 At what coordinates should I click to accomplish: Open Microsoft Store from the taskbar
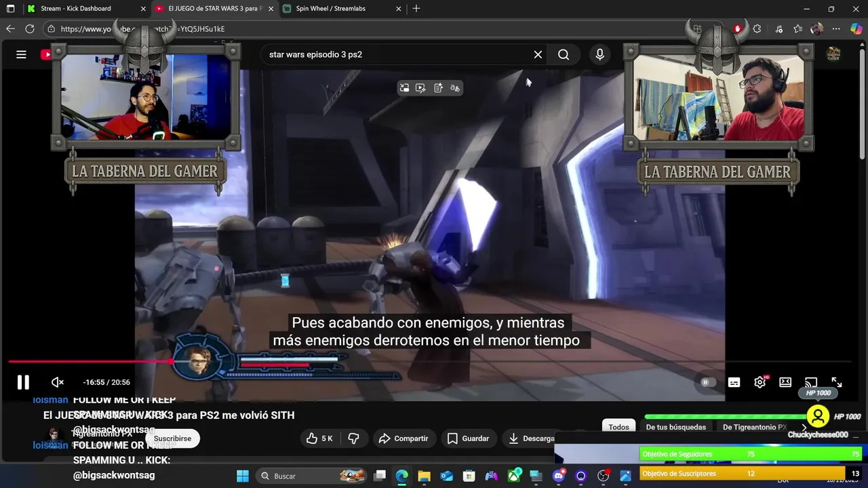(x=469, y=476)
